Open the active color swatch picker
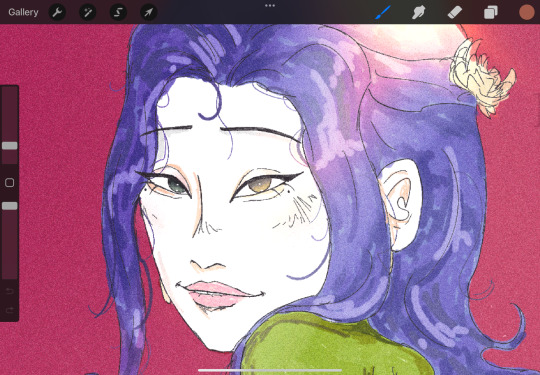This screenshot has height=375, width=540. coord(527,12)
